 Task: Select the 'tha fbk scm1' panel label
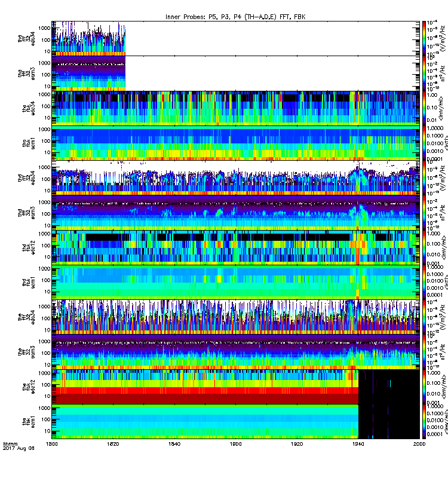29,143
